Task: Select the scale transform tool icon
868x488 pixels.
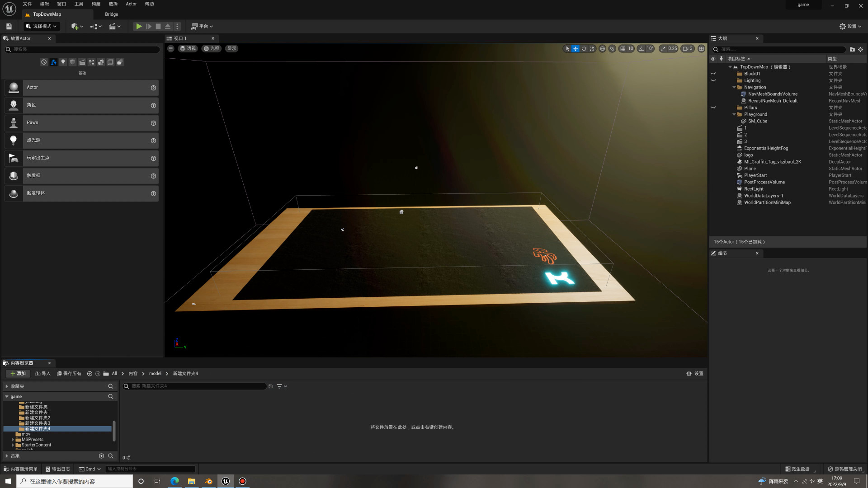Action: (592, 49)
